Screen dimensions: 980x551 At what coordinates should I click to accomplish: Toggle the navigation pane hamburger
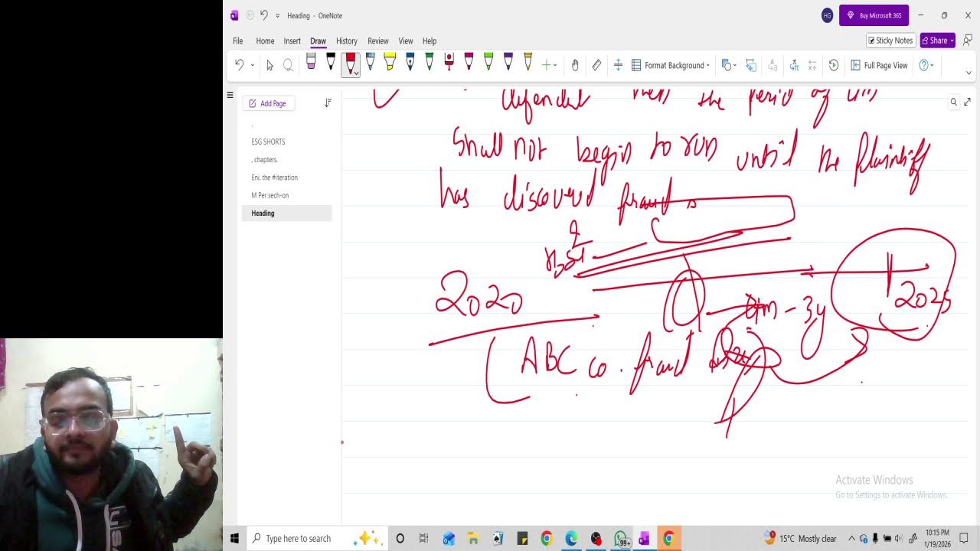[230, 95]
